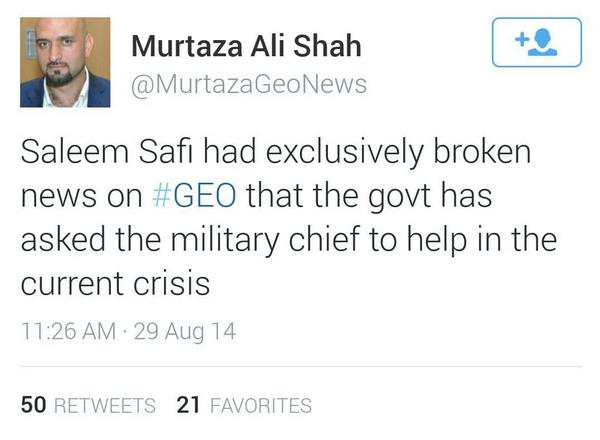The width and height of the screenshot is (600, 440).
Task: Click the word 'news' before #GEO
Action: click(59, 195)
